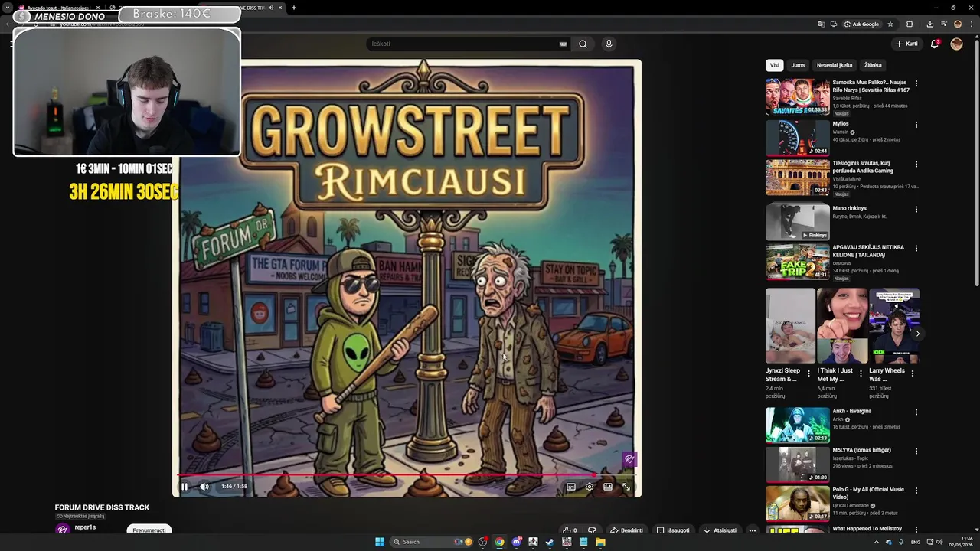This screenshot has height=551, width=980.
Task: Select the Neseniai įkelta filter chip
Action: pyautogui.click(x=835, y=65)
